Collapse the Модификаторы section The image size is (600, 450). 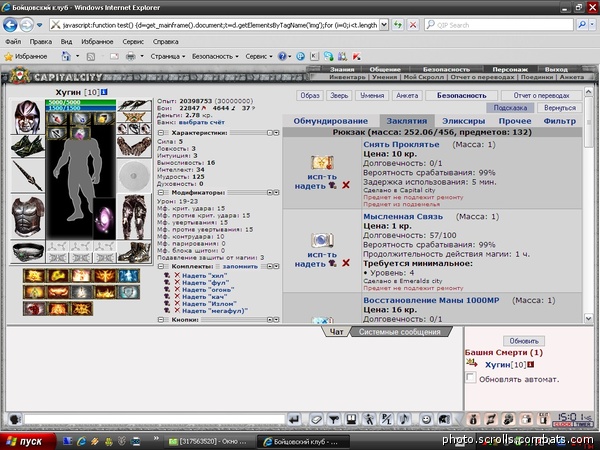[x=161, y=192]
